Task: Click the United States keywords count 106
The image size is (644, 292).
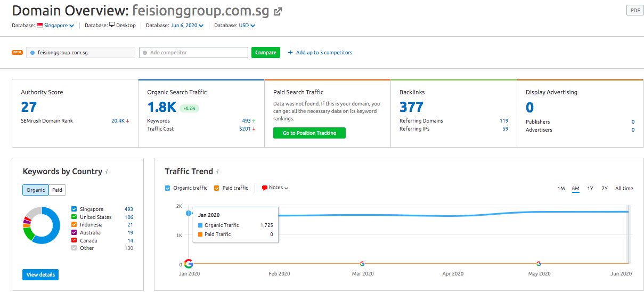Action: tap(128, 217)
